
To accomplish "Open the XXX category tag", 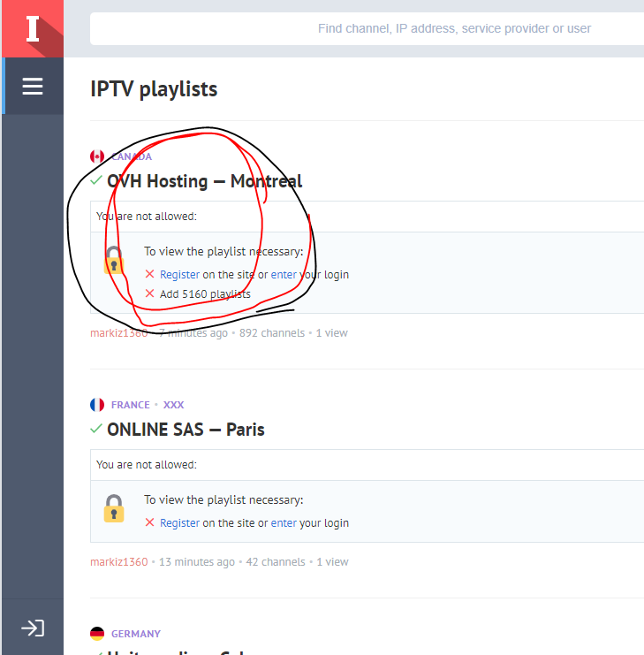I will 173,405.
